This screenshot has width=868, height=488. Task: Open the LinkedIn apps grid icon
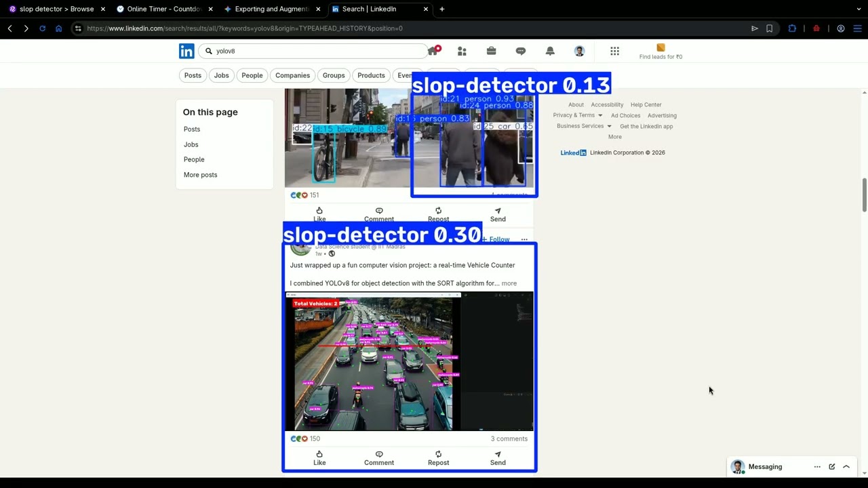point(614,51)
